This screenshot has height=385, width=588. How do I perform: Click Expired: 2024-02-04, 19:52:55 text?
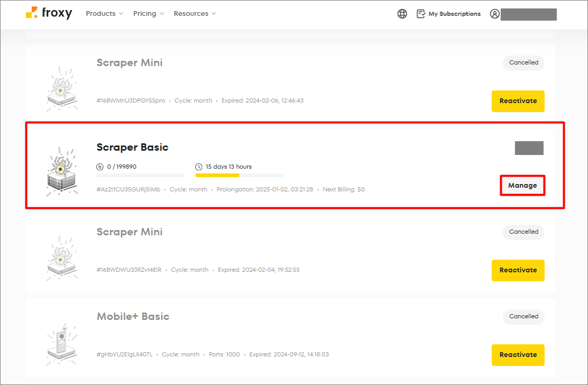(x=259, y=270)
